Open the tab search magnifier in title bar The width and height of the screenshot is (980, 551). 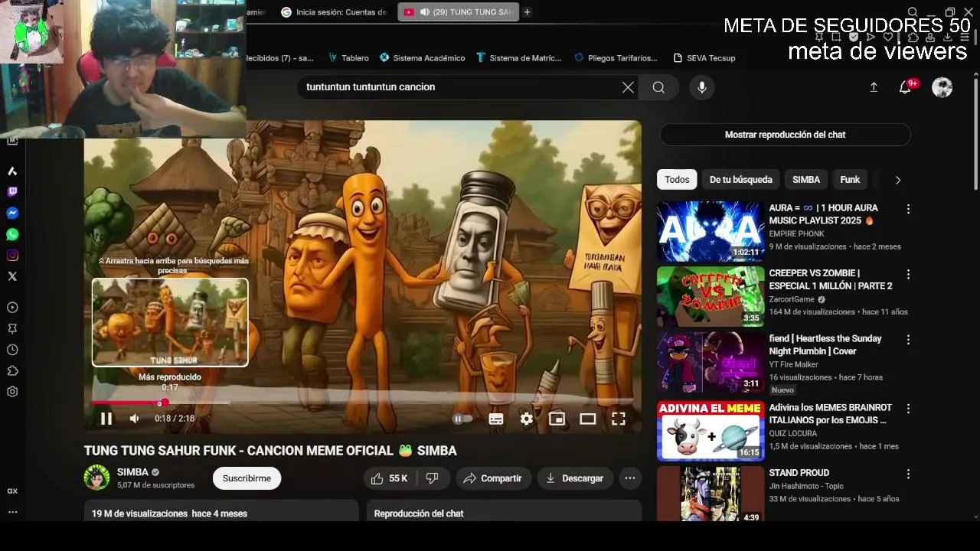[x=913, y=12]
